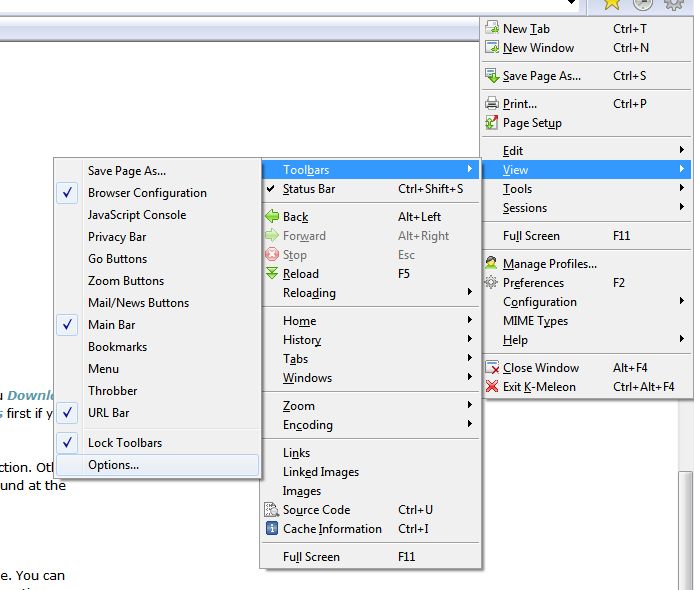Click the page vertical scrollbar thumb
The height and width of the screenshot is (590, 694).
pyautogui.click(x=686, y=531)
